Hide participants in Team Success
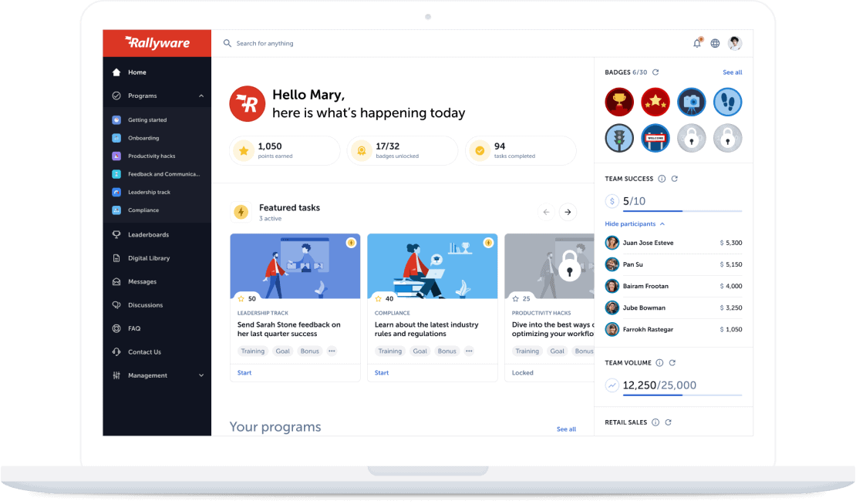This screenshot has width=856, height=504. tap(635, 223)
